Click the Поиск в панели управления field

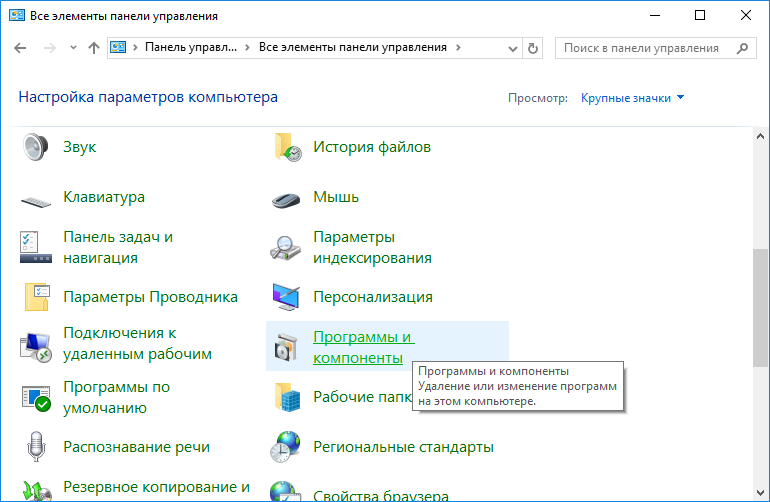tap(656, 48)
